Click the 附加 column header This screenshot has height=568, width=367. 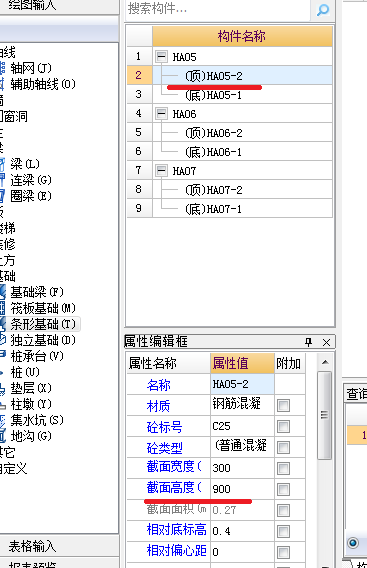click(x=289, y=363)
